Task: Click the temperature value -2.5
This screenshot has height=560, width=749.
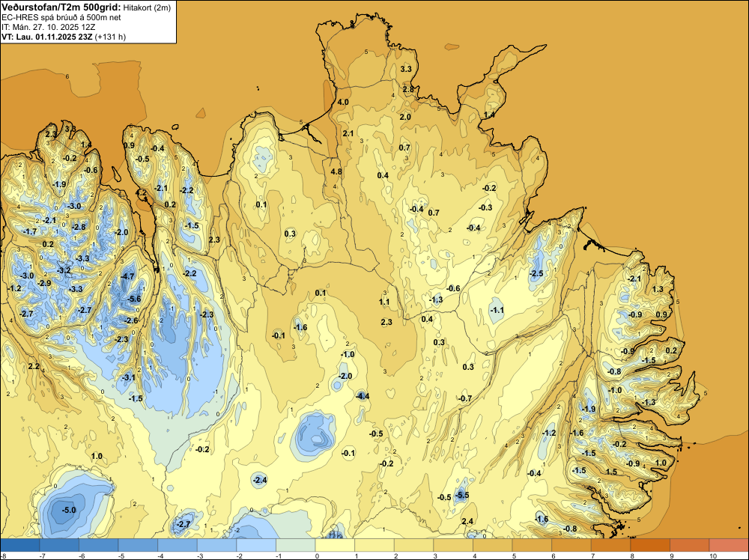Action: pyautogui.click(x=536, y=273)
